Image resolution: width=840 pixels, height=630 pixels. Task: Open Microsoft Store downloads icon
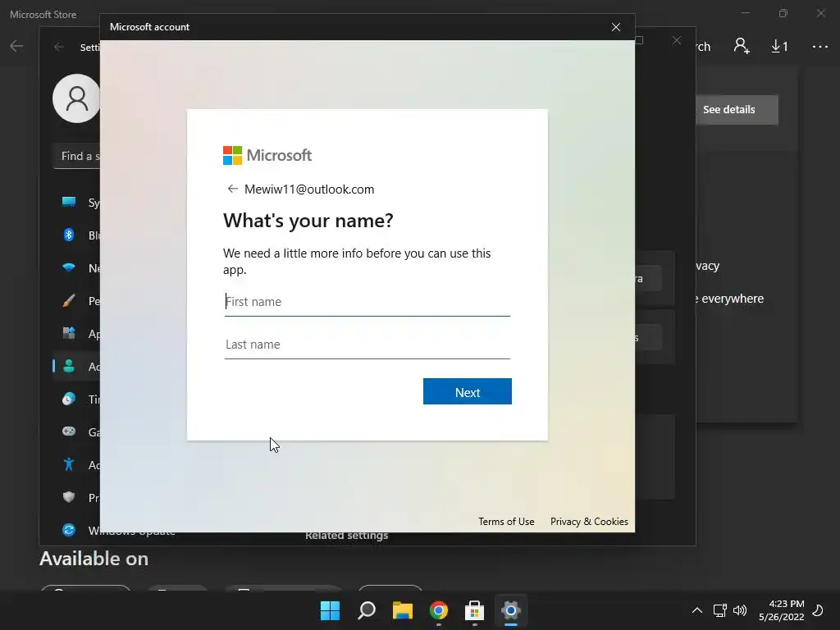pyautogui.click(x=779, y=47)
